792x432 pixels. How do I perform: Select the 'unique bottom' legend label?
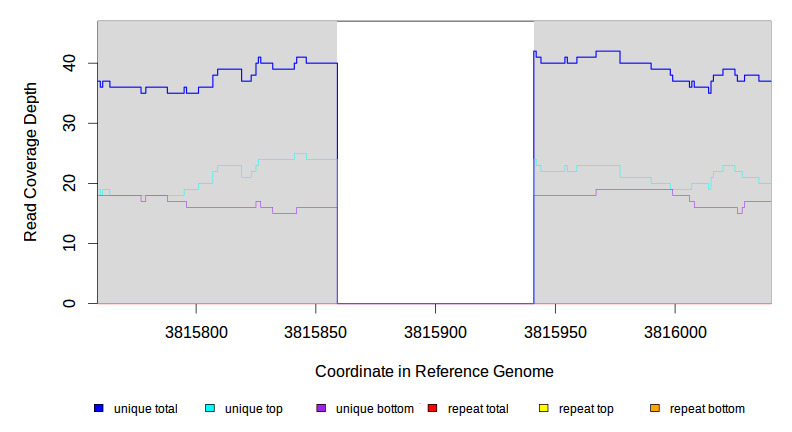click(x=374, y=409)
